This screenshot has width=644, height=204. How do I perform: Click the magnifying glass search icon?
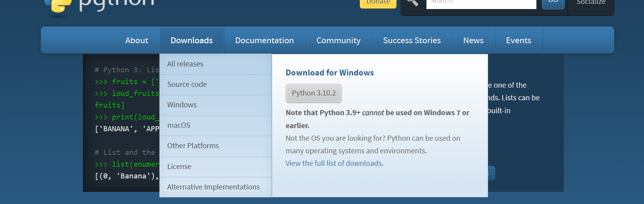coord(412,3)
